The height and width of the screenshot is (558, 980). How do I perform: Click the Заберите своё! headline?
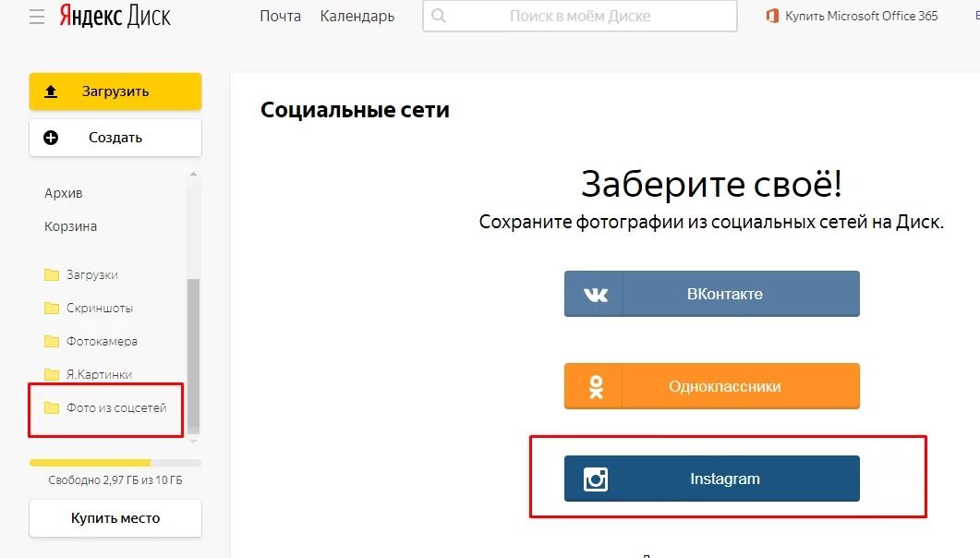point(712,184)
